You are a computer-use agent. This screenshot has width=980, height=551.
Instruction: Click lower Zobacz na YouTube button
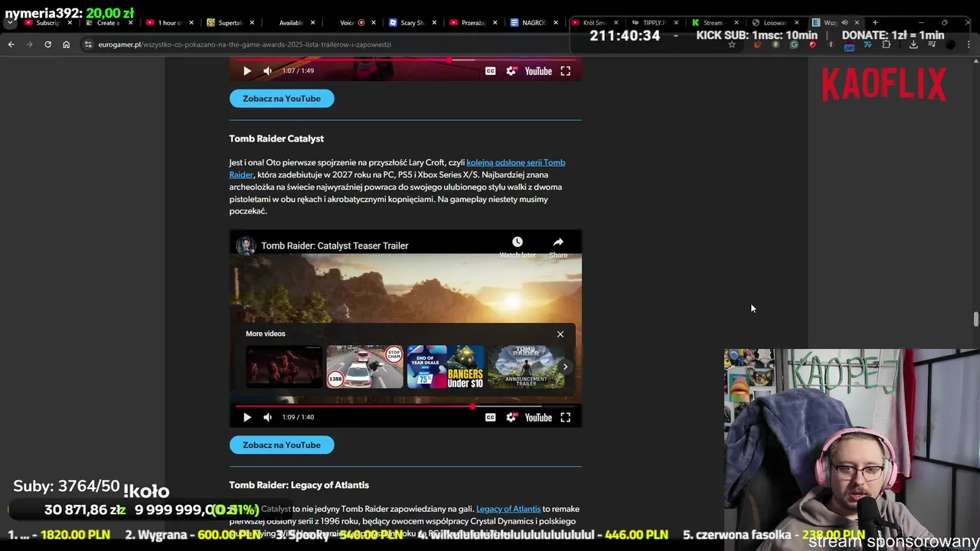[x=282, y=445]
